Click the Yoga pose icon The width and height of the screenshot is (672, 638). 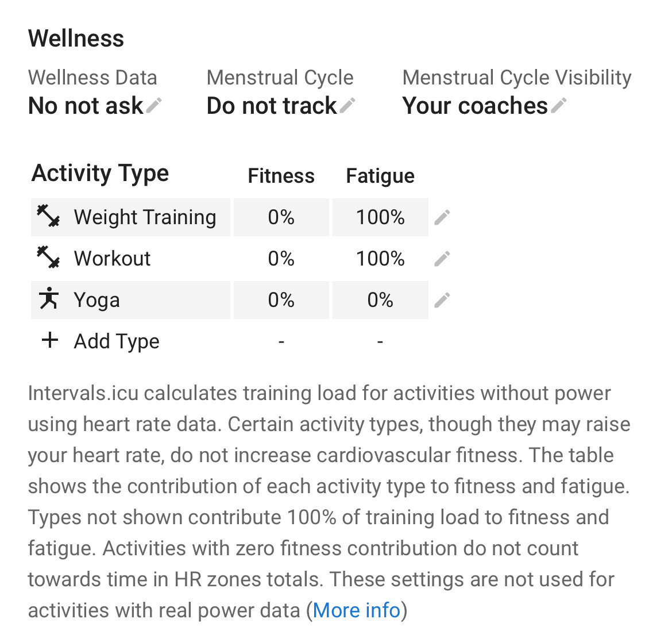[48, 298]
